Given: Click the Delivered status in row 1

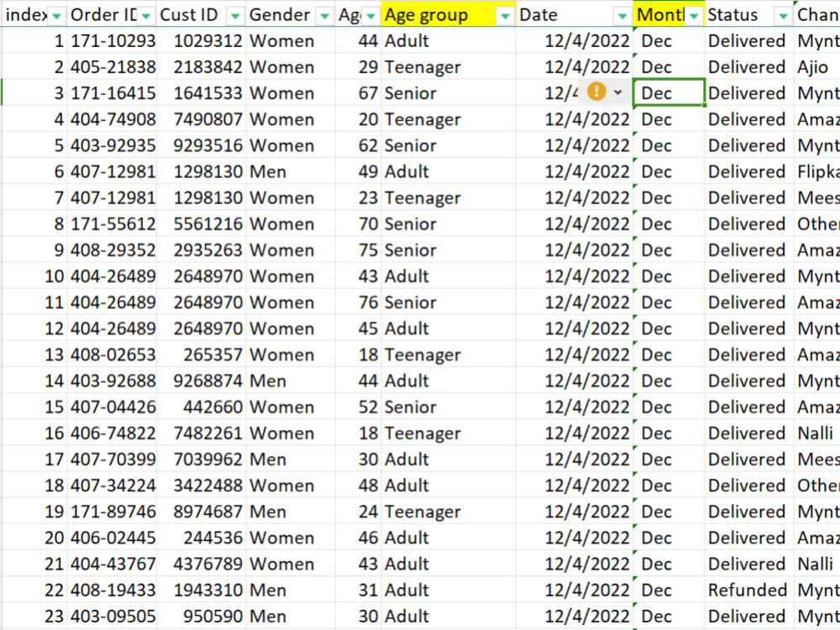Looking at the screenshot, I should tap(749, 40).
